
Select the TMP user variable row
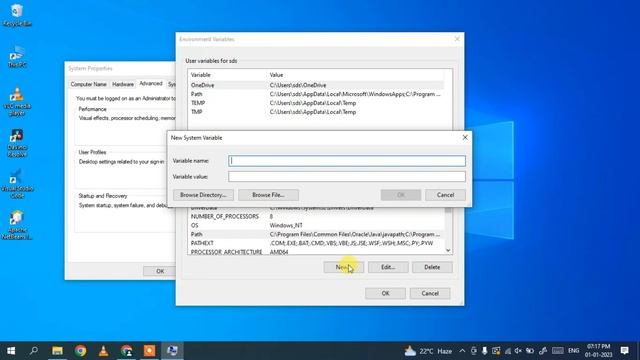(x=316, y=112)
